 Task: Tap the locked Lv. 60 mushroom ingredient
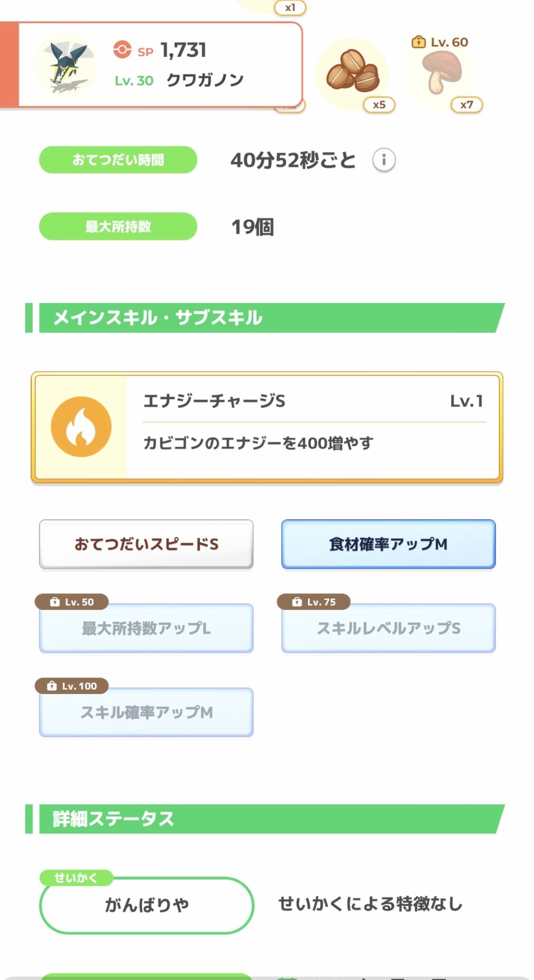440,72
